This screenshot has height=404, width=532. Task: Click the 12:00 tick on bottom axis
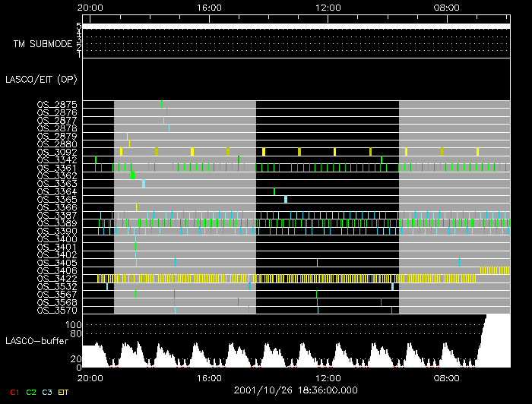pyautogui.click(x=328, y=377)
